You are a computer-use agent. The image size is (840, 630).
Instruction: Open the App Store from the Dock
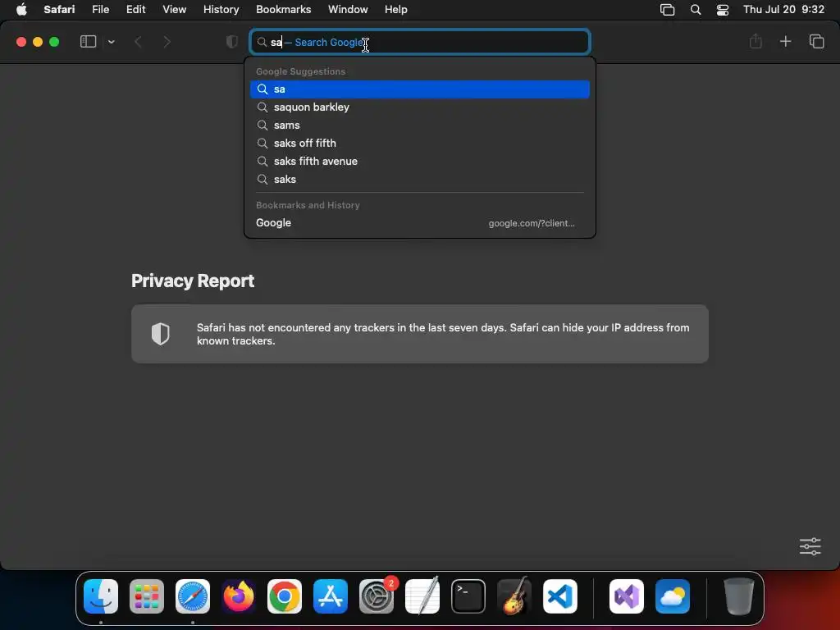coord(331,596)
